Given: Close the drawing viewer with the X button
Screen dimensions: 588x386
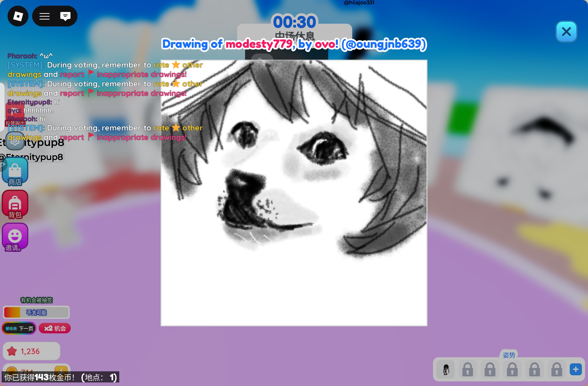Looking at the screenshot, I should pyautogui.click(x=566, y=32).
